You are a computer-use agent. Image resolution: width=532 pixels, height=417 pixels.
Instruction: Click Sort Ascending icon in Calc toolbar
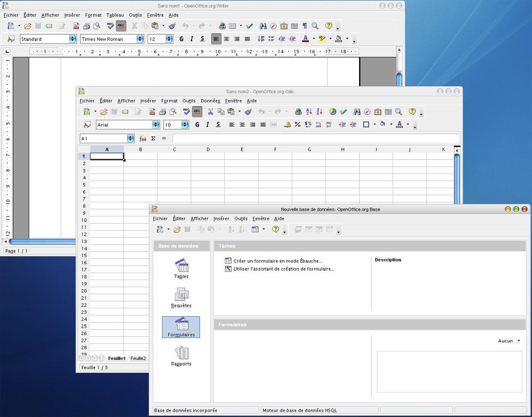pyautogui.click(x=309, y=112)
